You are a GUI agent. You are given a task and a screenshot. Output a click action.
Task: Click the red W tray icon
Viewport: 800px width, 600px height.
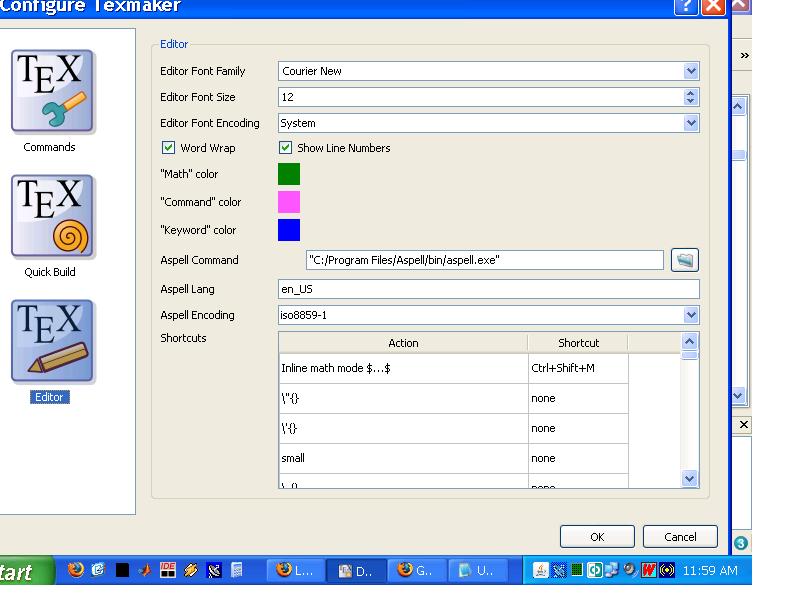tap(648, 569)
